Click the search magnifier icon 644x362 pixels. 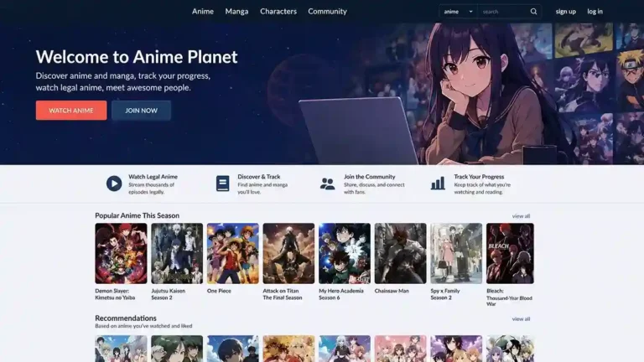pyautogui.click(x=533, y=12)
